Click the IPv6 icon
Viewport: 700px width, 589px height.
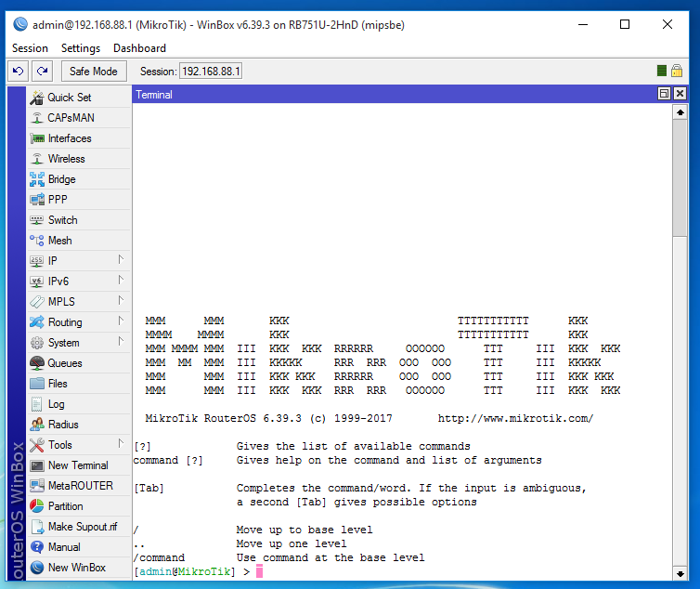pyautogui.click(x=36, y=281)
